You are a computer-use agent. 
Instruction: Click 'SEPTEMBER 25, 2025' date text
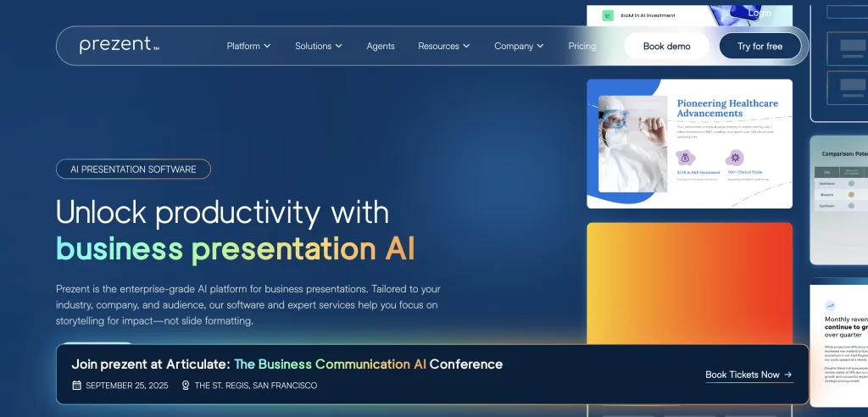coord(127,386)
